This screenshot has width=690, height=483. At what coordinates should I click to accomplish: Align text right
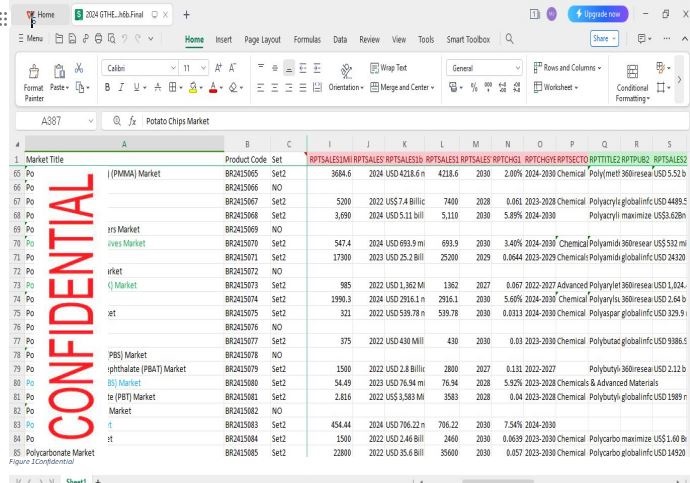[x=289, y=88]
